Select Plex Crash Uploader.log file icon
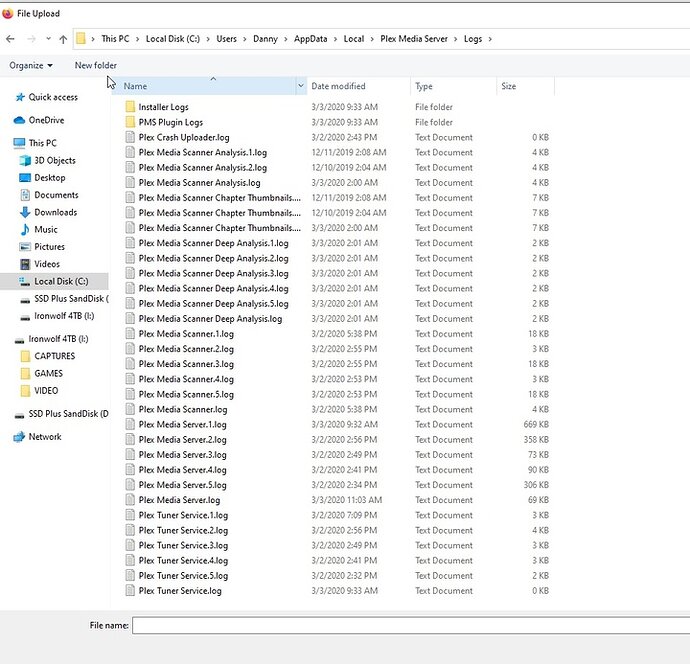Screen dimensions: 690x664 [130, 137]
